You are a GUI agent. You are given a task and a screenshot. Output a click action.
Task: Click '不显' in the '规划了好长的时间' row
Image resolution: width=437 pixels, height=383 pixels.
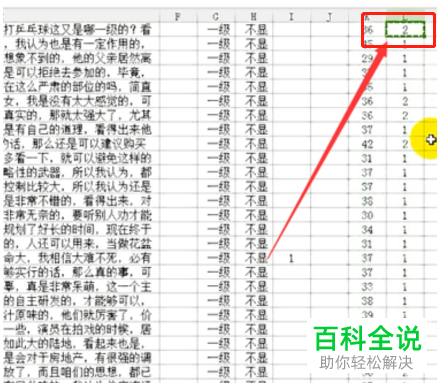256,229
